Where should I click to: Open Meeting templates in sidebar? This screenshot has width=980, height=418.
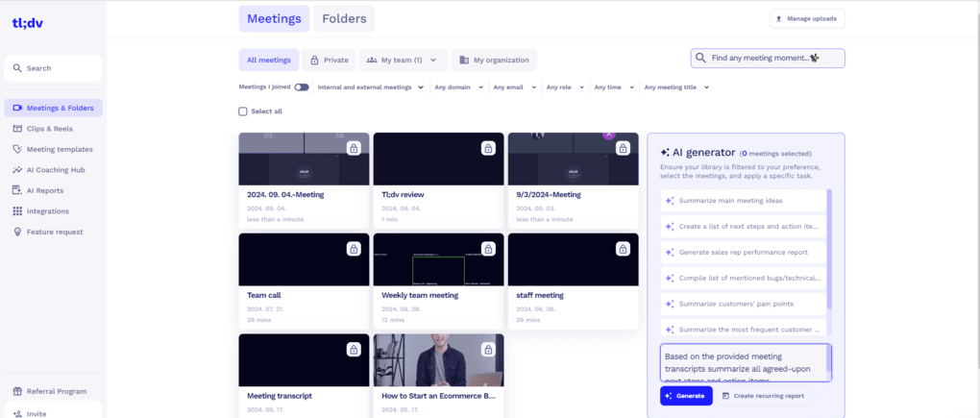pyautogui.click(x=59, y=149)
